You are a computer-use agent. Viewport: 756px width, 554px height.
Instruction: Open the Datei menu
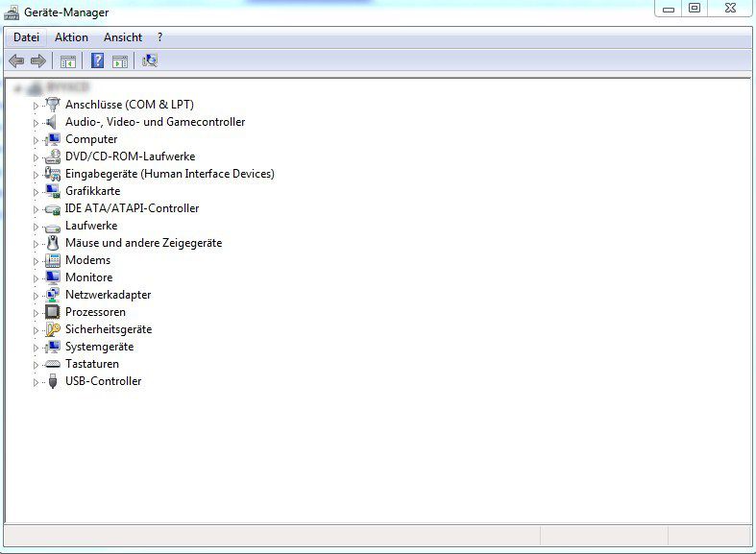click(26, 37)
